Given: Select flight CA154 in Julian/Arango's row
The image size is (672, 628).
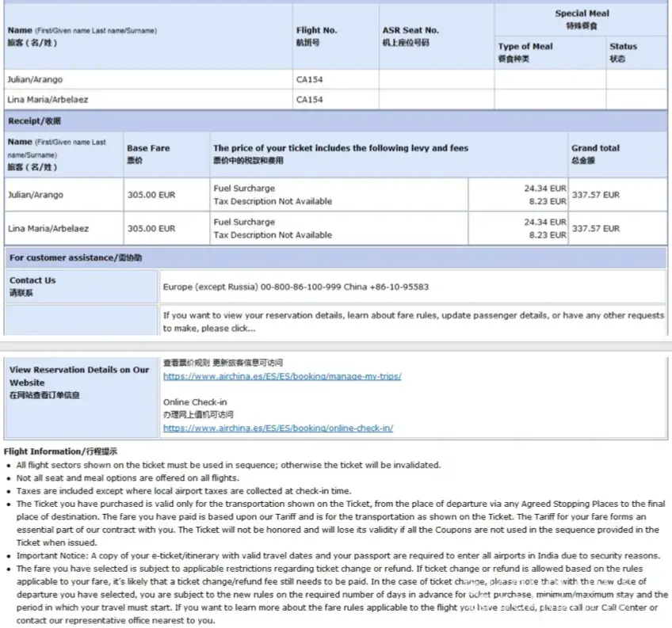Looking at the screenshot, I should tap(309, 80).
